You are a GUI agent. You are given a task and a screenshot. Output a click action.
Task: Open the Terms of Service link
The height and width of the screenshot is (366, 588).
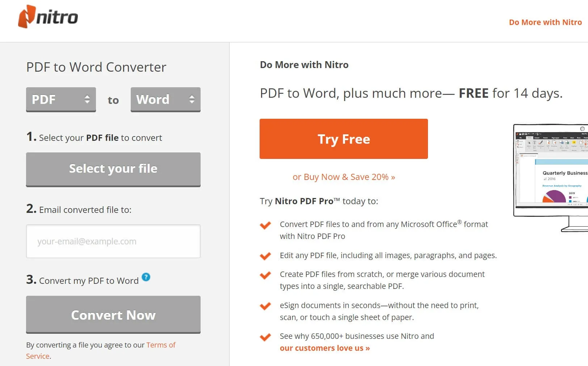click(161, 345)
